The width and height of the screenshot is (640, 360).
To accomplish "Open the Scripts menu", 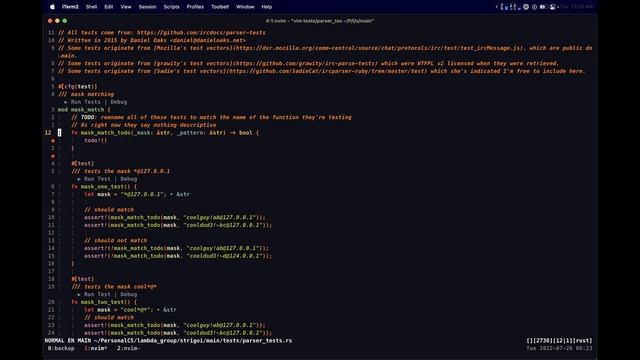I will (171, 7).
